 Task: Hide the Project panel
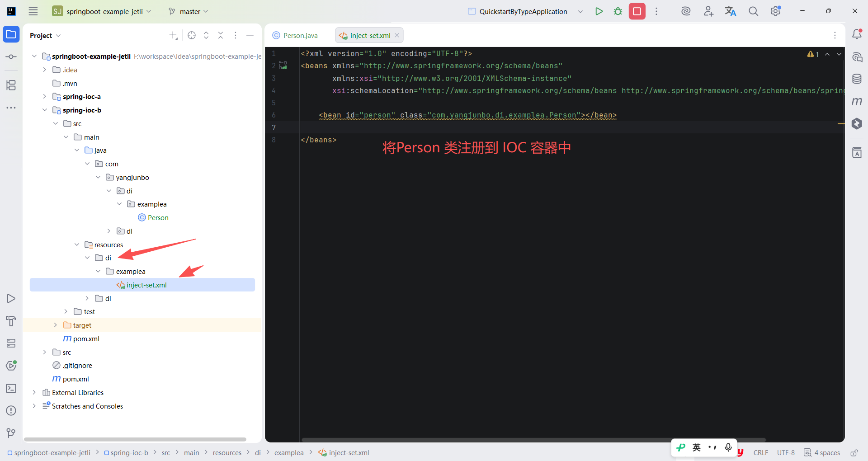(250, 35)
